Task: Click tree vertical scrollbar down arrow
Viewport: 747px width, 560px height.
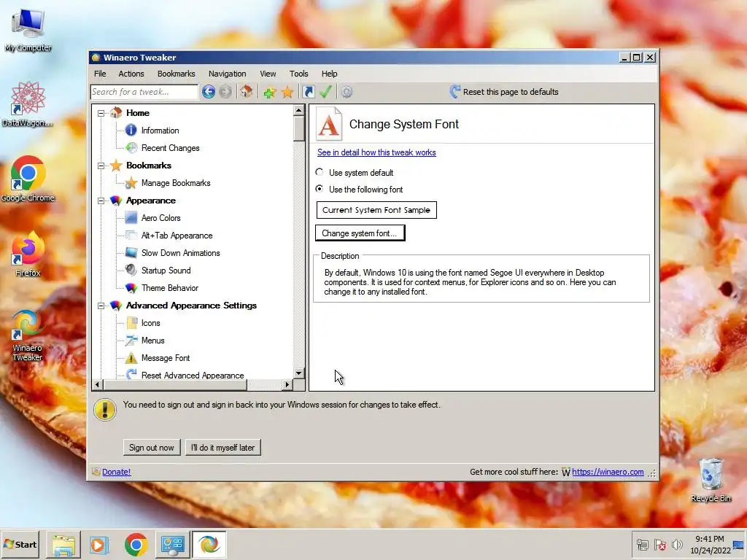Action: 298,373
